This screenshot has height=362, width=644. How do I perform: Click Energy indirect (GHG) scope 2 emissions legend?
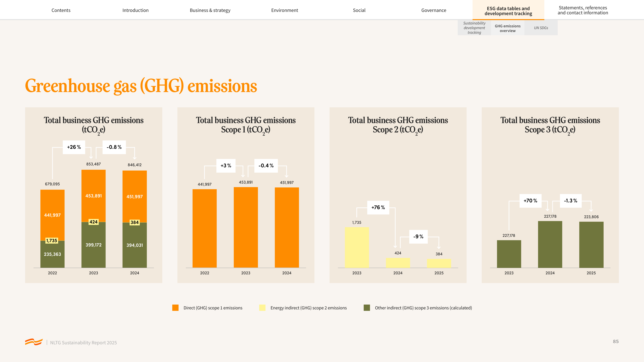tap(308, 308)
